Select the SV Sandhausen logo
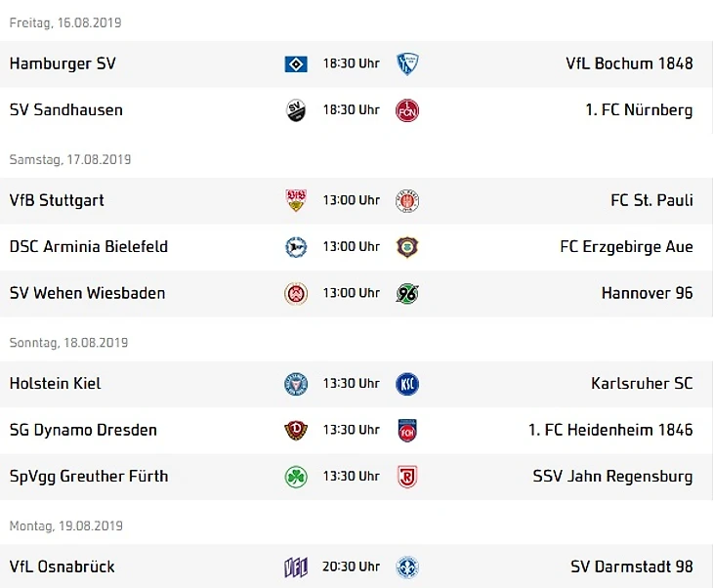Image resolution: width=713 pixels, height=588 pixels. [x=296, y=110]
